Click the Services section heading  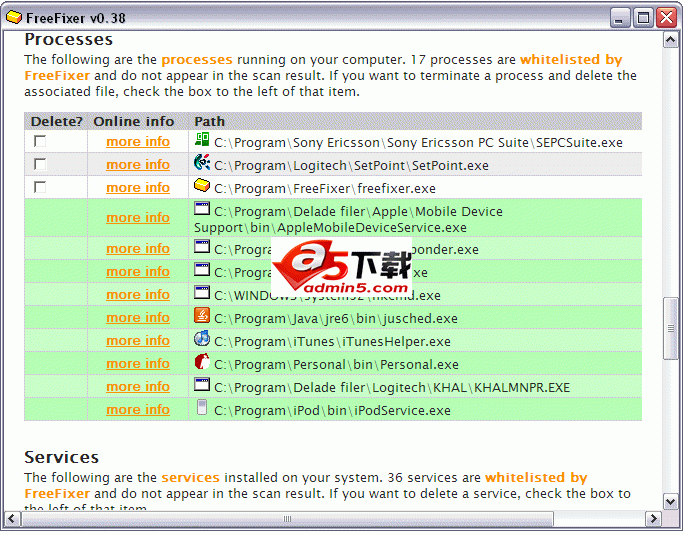pyautogui.click(x=62, y=457)
